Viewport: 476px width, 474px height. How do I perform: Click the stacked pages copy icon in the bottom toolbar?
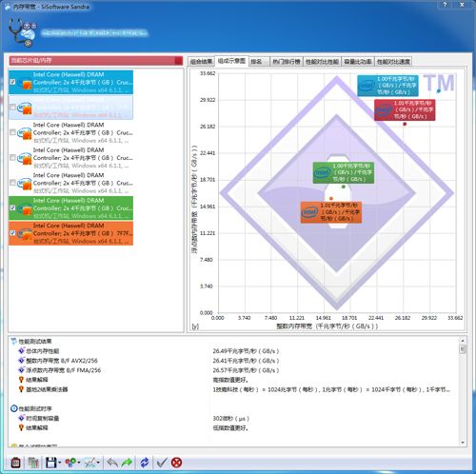click(x=32, y=463)
